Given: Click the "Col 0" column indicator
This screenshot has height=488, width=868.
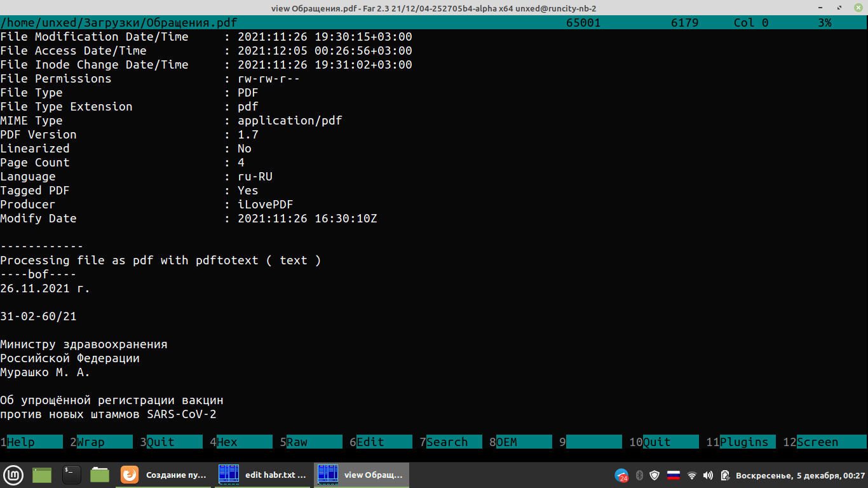Looking at the screenshot, I should [751, 23].
